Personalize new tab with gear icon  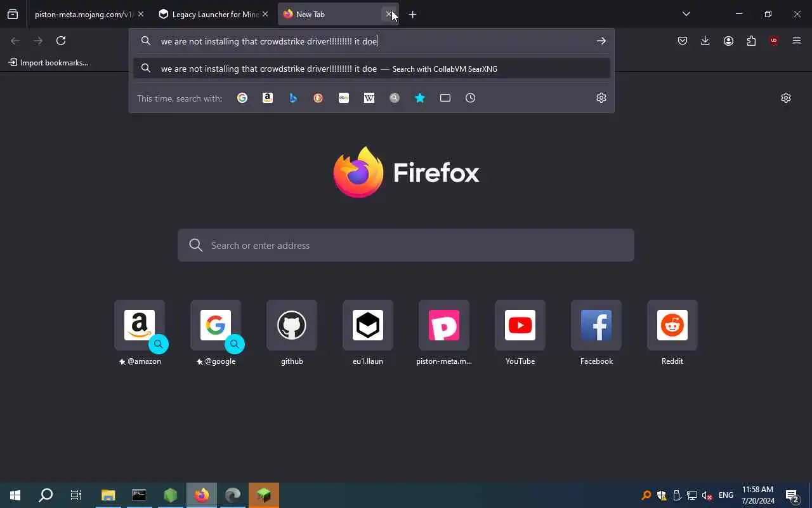pyautogui.click(x=786, y=98)
